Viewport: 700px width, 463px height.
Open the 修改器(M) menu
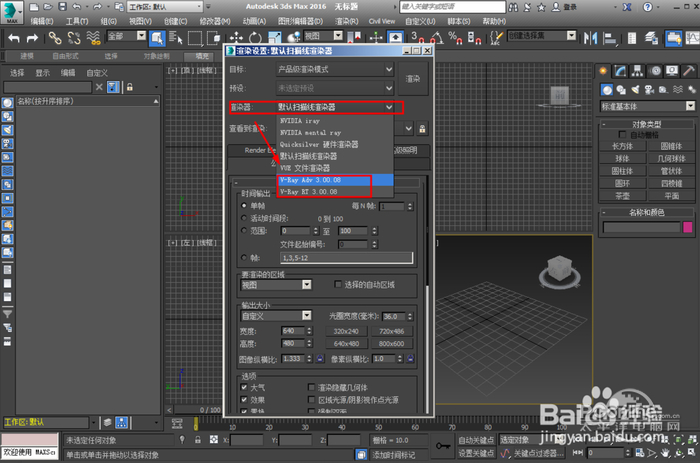[215, 21]
